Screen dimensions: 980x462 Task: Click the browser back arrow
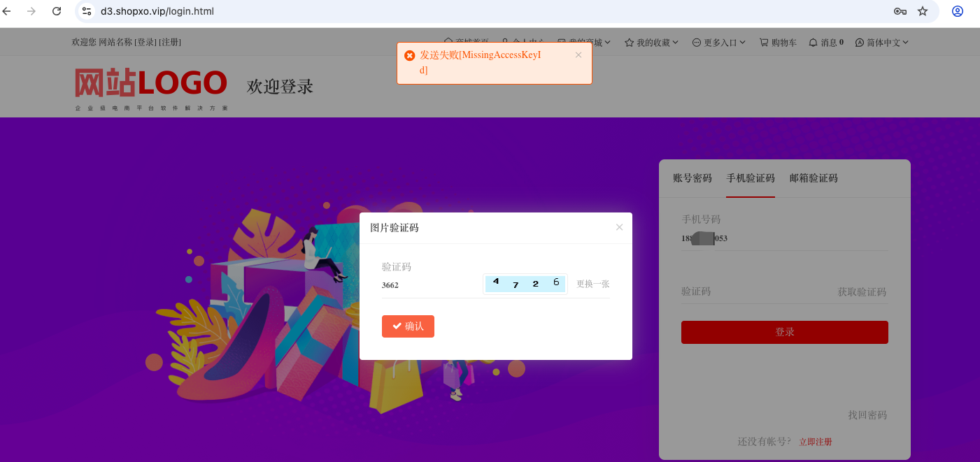click(x=7, y=11)
